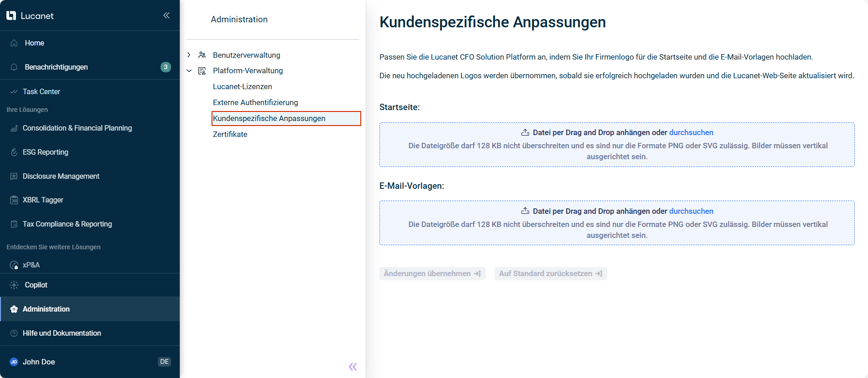Click the Consolidation & Financial Planning chart icon
This screenshot has height=378, width=868.
point(14,128)
